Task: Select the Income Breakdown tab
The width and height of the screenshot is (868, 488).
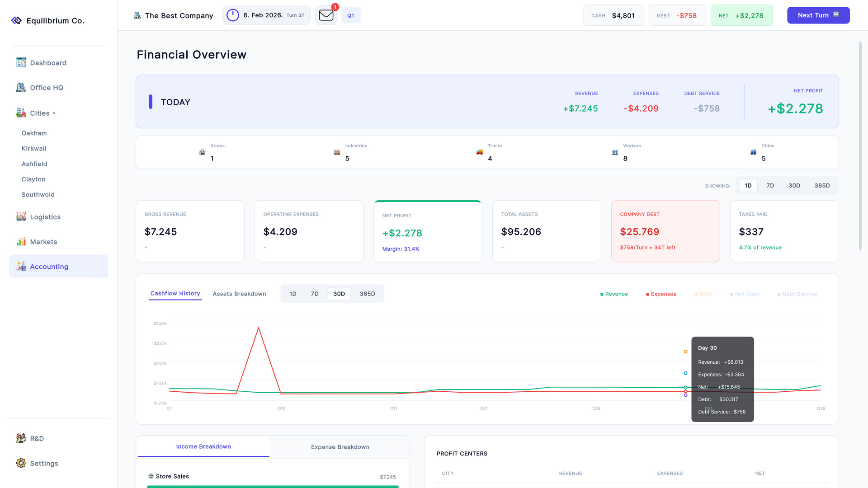Action: (x=203, y=446)
